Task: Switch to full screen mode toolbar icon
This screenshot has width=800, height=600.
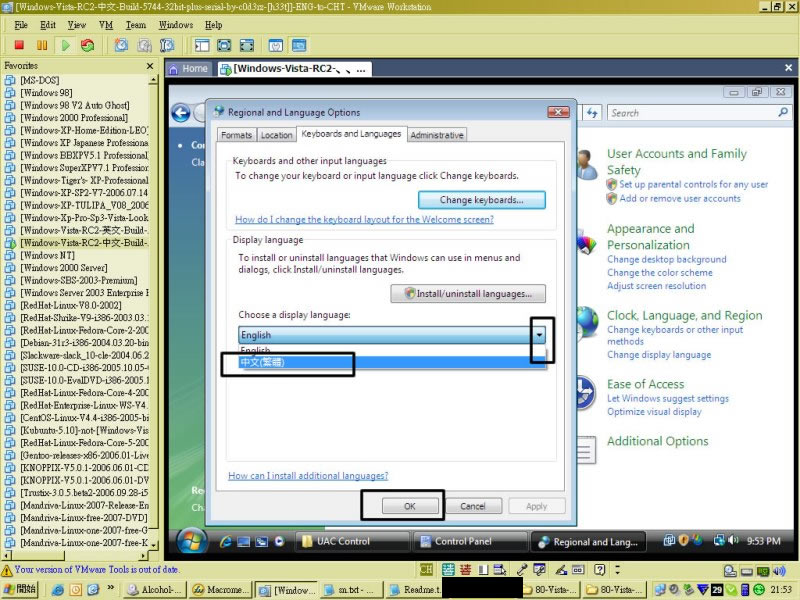Action: click(x=224, y=45)
